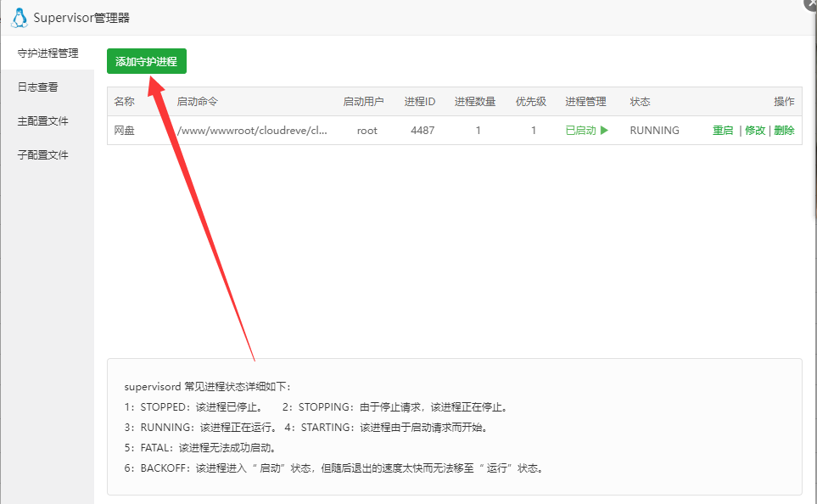Click the 进程管理 column header
This screenshot has width=817, height=504.
click(x=585, y=102)
